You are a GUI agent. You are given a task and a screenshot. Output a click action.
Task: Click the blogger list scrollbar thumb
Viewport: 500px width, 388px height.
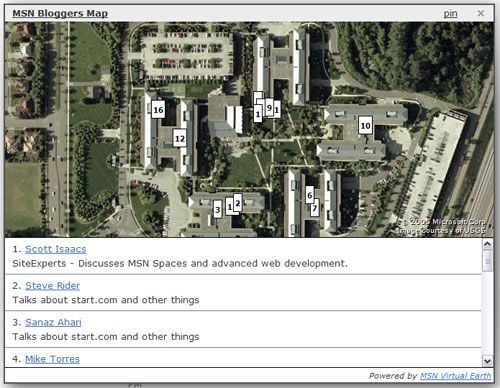coord(487,261)
